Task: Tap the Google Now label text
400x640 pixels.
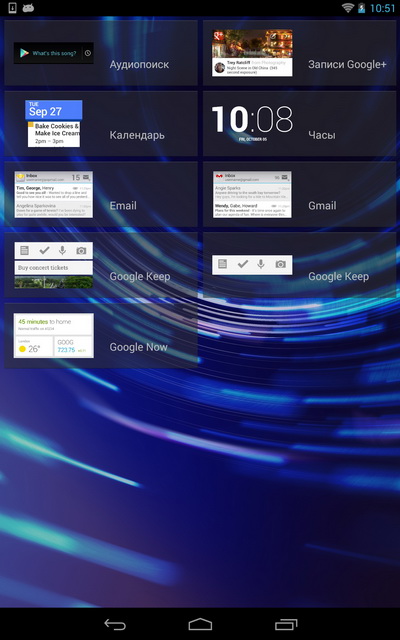Action: click(x=138, y=347)
